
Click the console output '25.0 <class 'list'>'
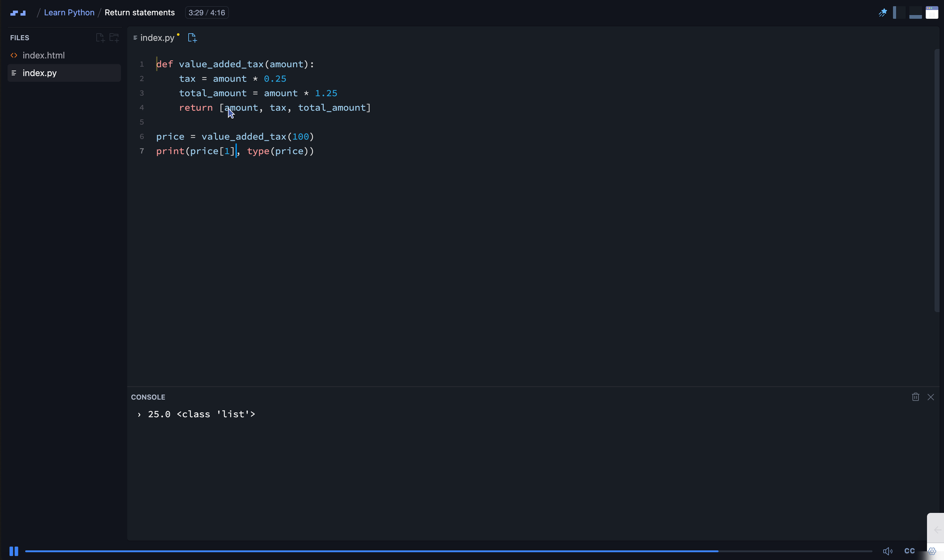coord(202,414)
